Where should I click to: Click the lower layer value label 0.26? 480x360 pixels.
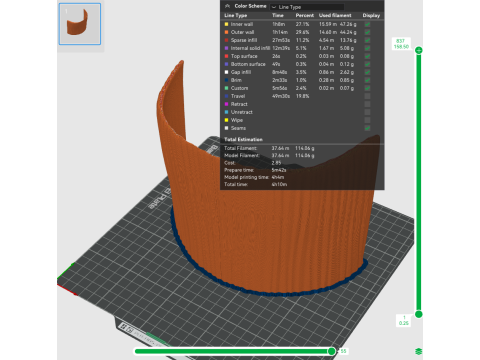pos(404,320)
